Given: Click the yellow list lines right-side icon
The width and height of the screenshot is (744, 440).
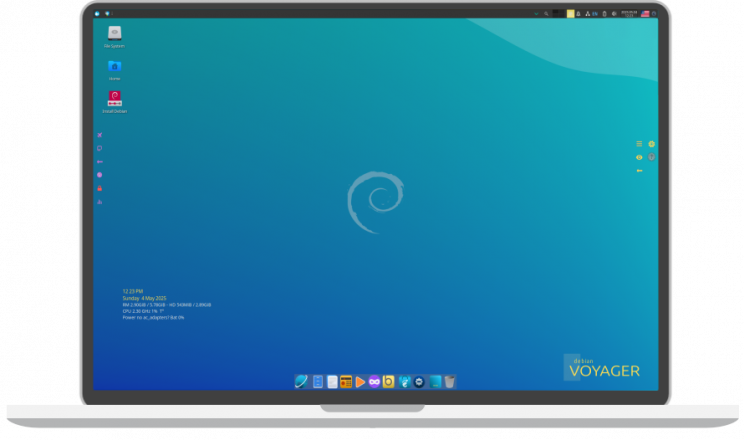Looking at the screenshot, I should [639, 144].
